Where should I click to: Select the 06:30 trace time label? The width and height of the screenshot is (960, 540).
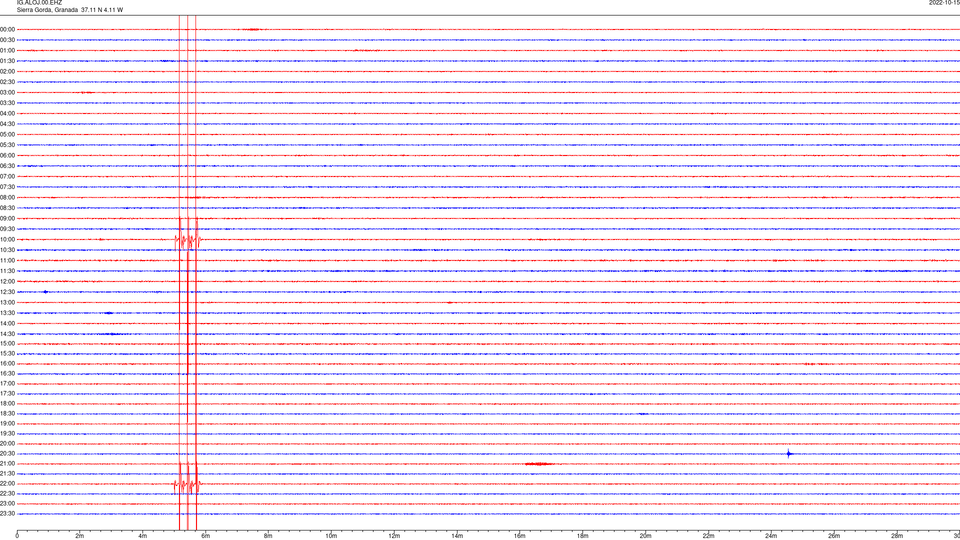(7, 166)
